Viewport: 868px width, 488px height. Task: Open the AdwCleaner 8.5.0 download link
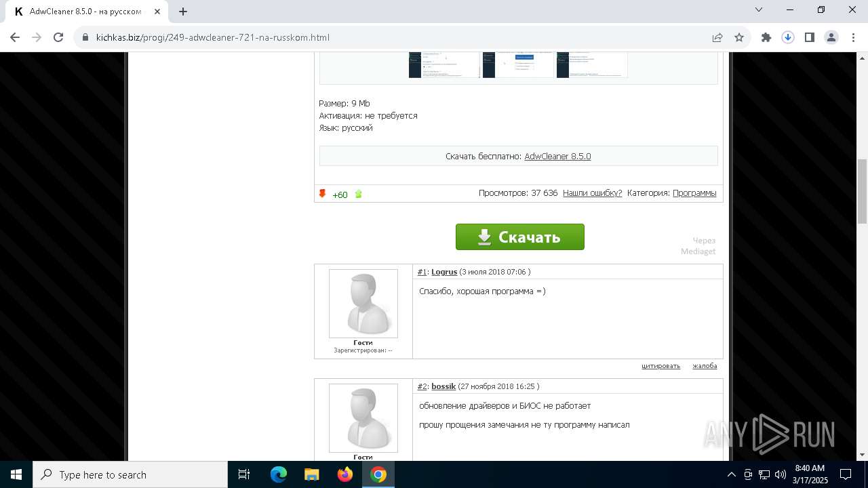(557, 156)
